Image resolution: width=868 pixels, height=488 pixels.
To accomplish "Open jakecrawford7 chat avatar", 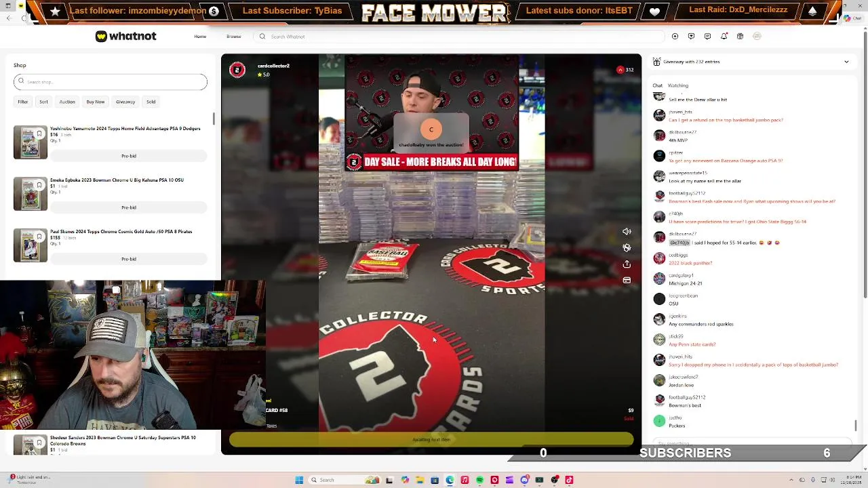I will pos(659,380).
